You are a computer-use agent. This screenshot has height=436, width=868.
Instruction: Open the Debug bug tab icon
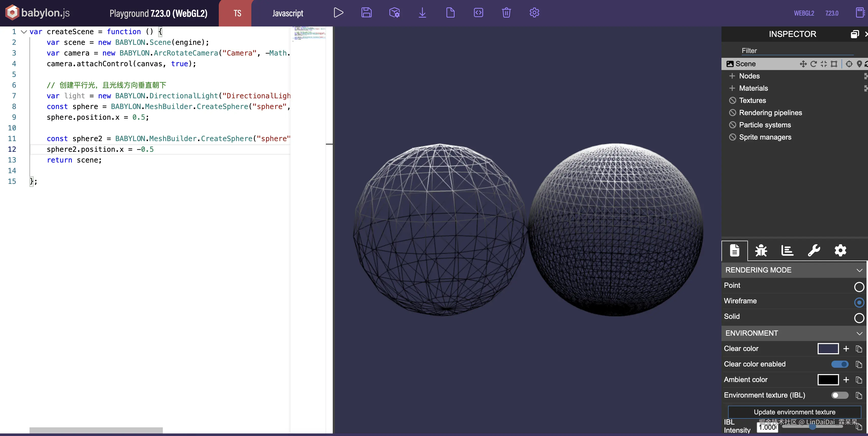click(x=761, y=251)
